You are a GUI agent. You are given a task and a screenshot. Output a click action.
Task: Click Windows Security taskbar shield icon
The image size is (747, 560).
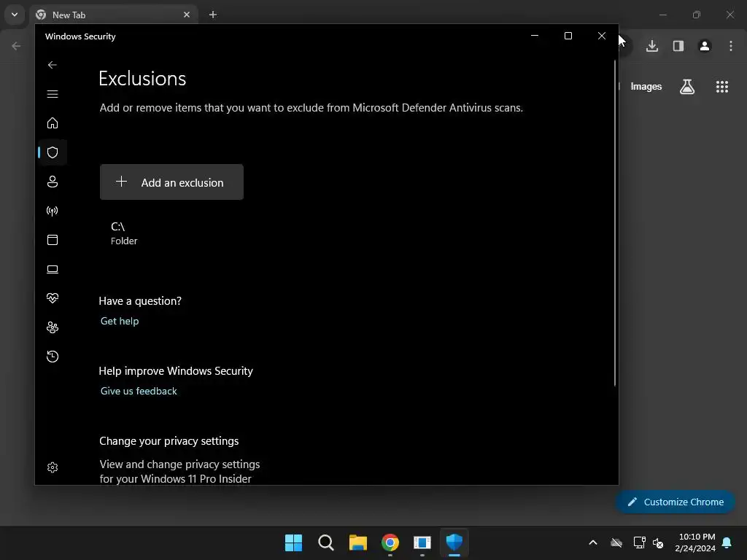pos(454,542)
